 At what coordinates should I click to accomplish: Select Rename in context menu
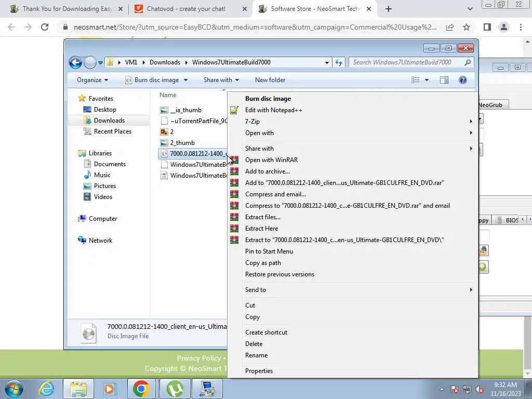[x=353, y=355]
